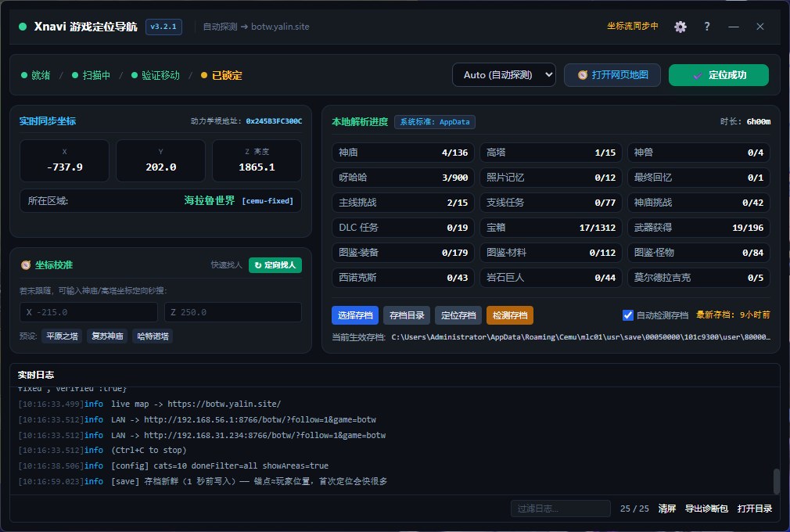This screenshot has width=790, height=532.
Task: Click the 海拉鲁世界 region name
Action: coord(209,200)
